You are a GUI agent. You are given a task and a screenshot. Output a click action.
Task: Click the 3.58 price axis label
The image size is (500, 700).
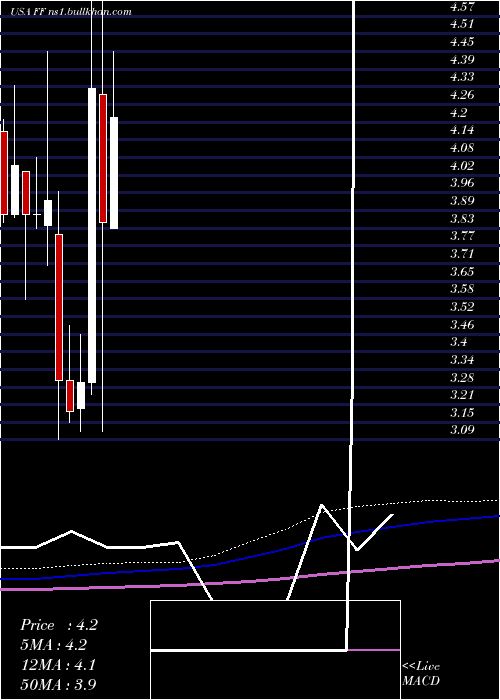point(462,290)
